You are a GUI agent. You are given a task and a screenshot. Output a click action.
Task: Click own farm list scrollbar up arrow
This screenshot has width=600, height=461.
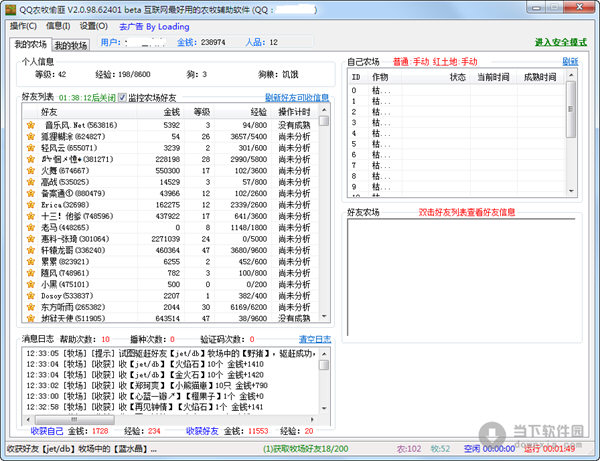[571, 75]
